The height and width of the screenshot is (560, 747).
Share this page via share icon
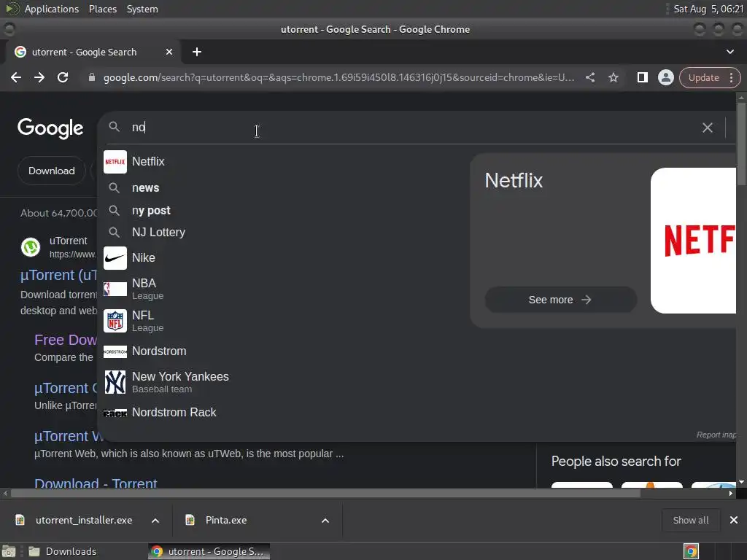[x=589, y=77]
